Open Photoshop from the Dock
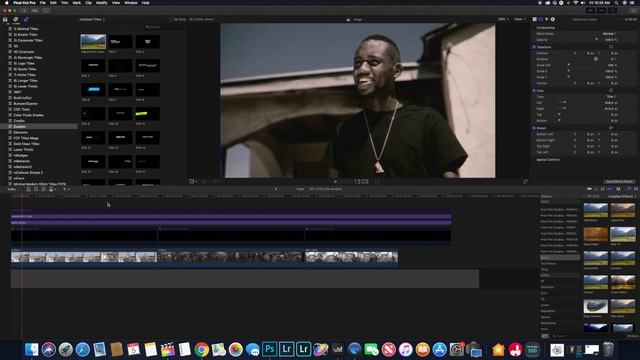 (x=269, y=349)
